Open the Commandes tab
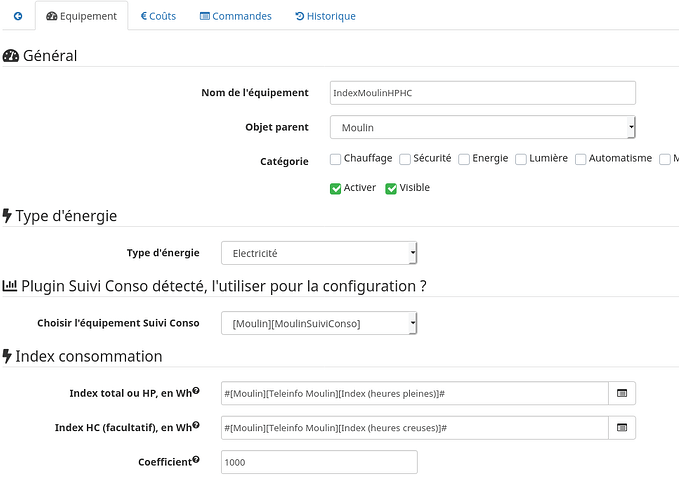This screenshot has width=679, height=500. coord(236,16)
